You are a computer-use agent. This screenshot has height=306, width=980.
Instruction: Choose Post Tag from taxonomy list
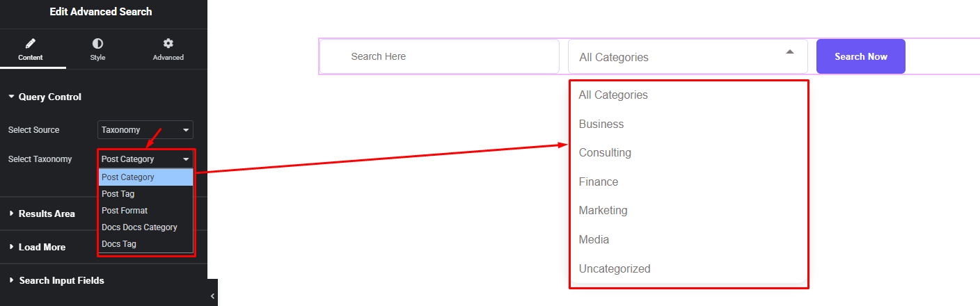pos(118,194)
